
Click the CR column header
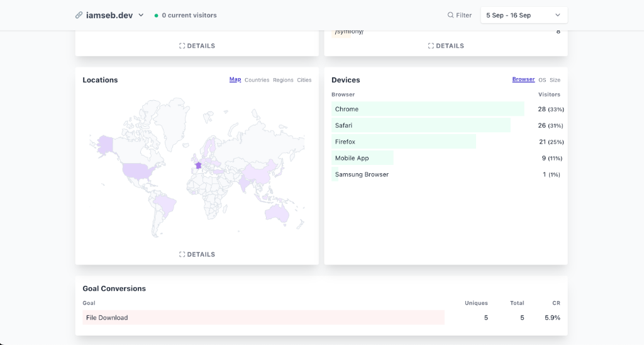[556, 303]
